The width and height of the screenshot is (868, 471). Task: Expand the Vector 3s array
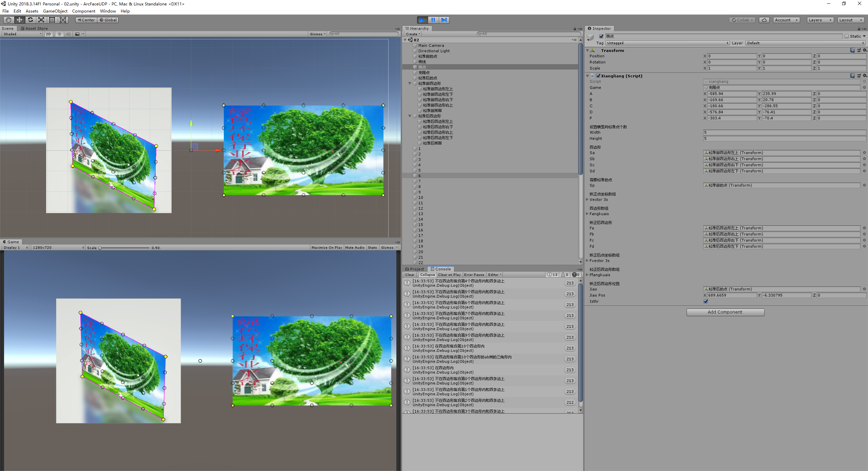[x=587, y=200]
